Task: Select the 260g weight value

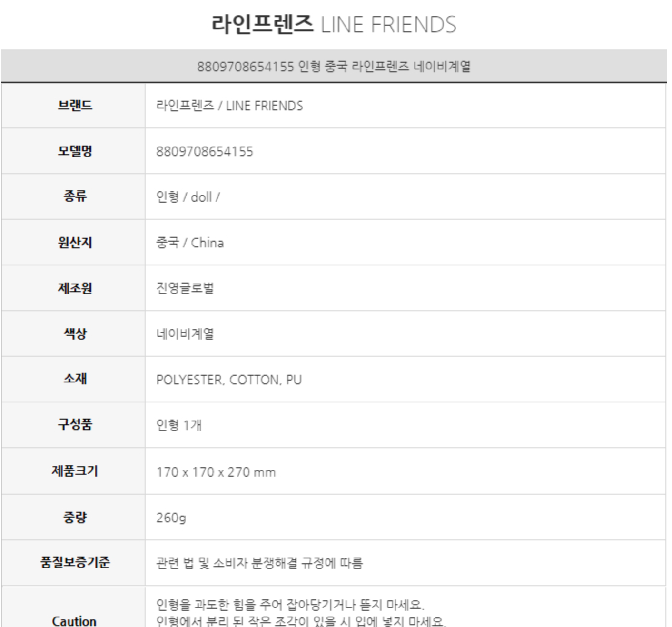Action: tap(171, 518)
